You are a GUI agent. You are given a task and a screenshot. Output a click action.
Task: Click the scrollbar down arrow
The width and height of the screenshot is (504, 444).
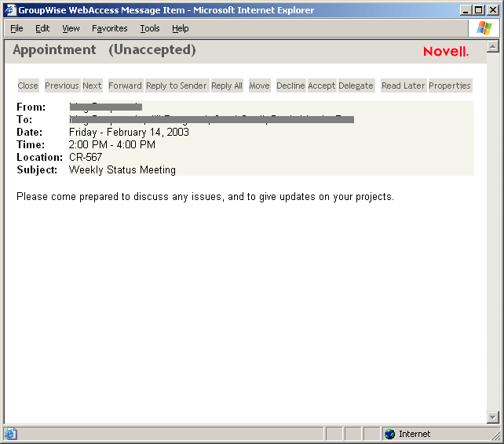pyautogui.click(x=493, y=417)
